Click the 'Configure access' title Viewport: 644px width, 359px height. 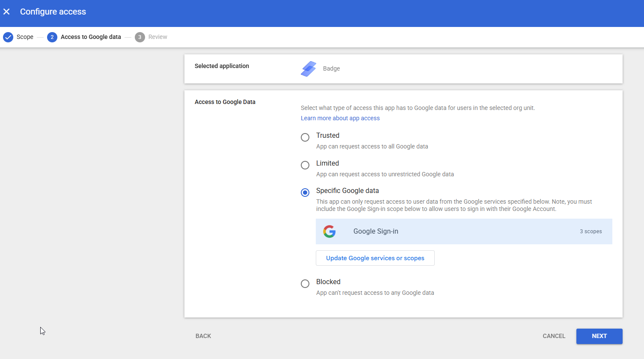coord(53,12)
